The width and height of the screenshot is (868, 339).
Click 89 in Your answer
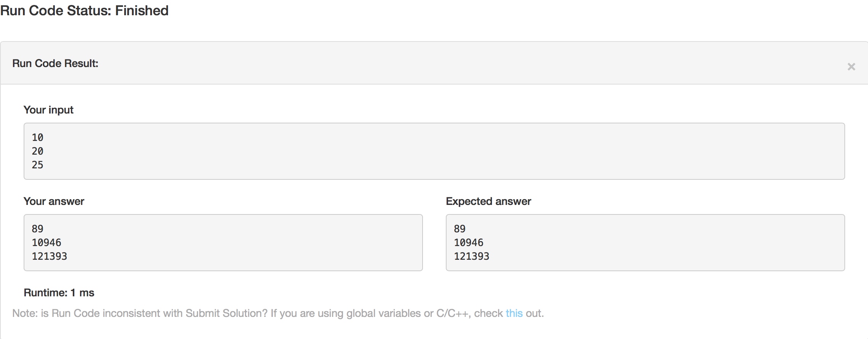pos(37,229)
